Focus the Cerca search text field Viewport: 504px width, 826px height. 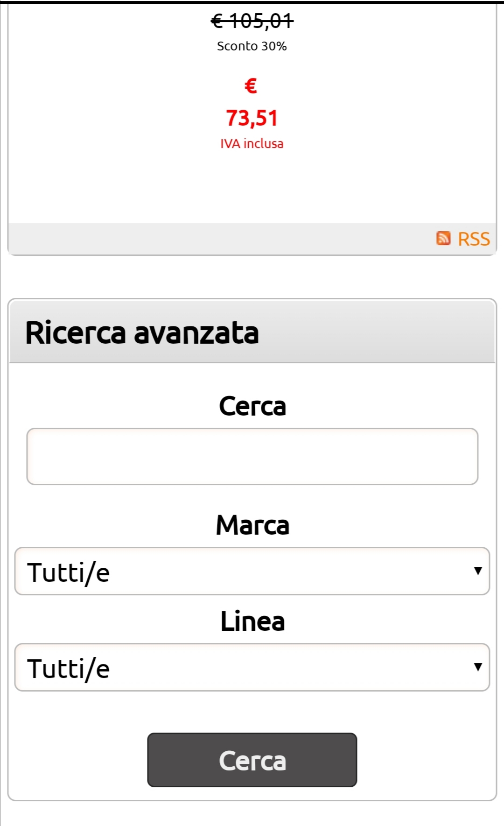click(x=252, y=456)
